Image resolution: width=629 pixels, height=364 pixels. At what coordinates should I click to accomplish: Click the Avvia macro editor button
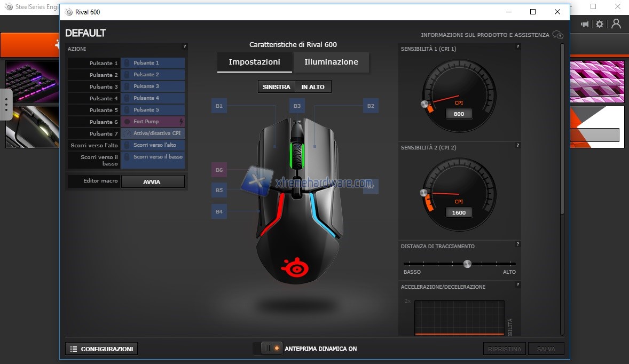(152, 182)
